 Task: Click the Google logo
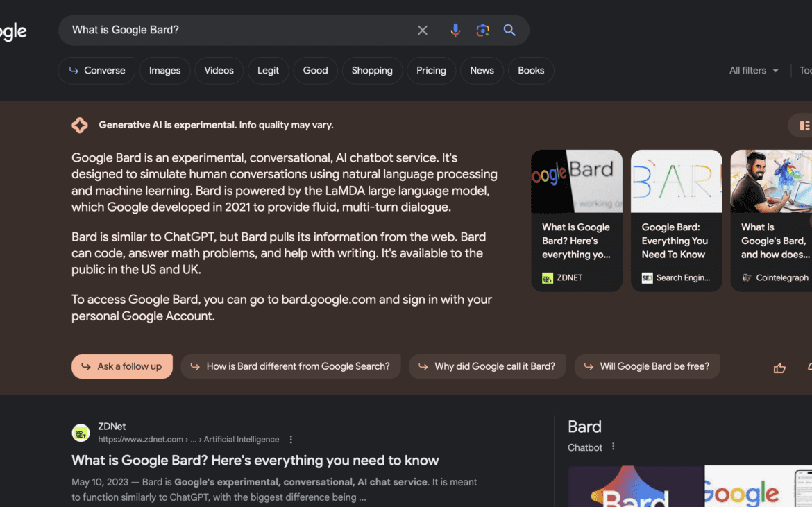pyautogui.click(x=13, y=32)
